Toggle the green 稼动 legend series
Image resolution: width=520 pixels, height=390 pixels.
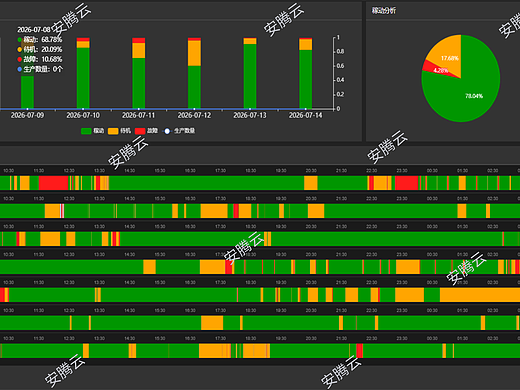point(93,131)
